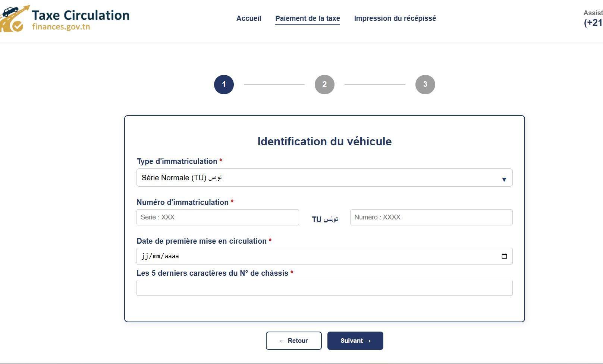Click the assistance phone number
The width and height of the screenshot is (603, 364).
(x=593, y=23)
